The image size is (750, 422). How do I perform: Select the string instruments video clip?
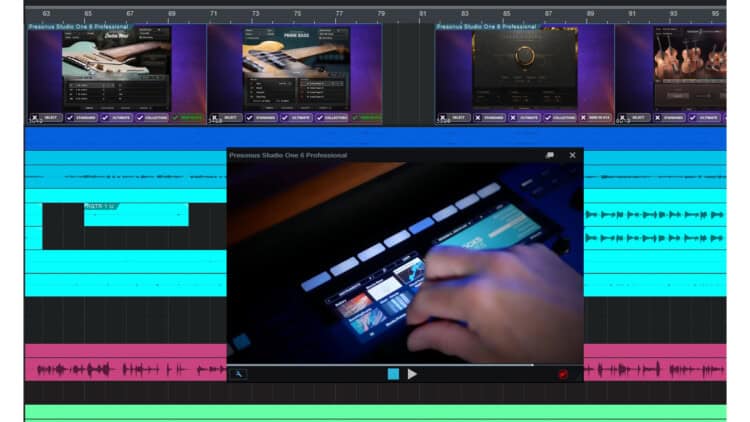click(671, 74)
